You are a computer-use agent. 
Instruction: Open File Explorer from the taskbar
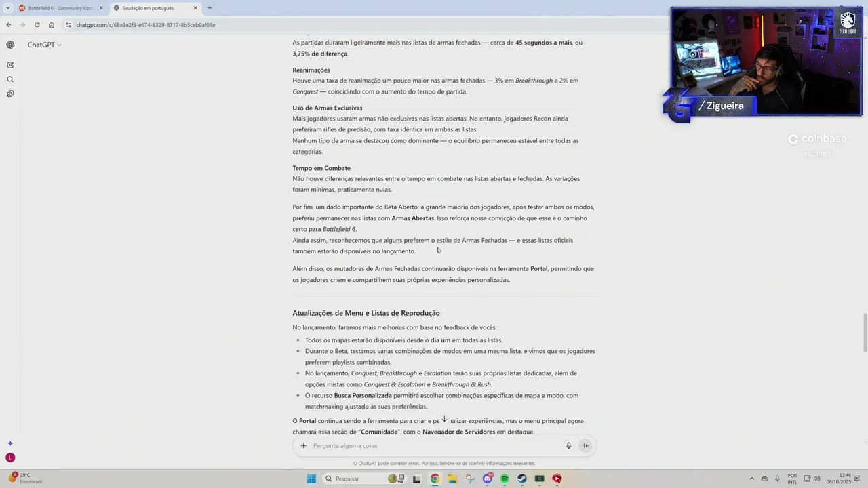(x=452, y=479)
